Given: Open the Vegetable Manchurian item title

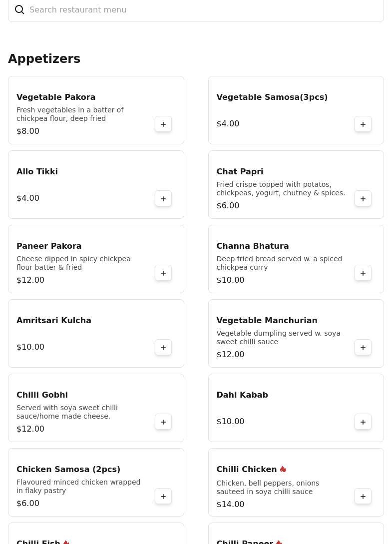Looking at the screenshot, I should point(267,321).
